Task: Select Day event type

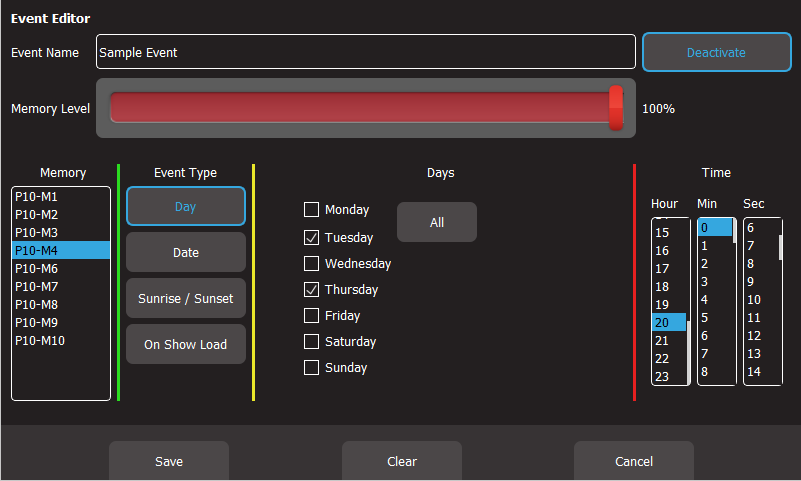Action: tap(185, 206)
